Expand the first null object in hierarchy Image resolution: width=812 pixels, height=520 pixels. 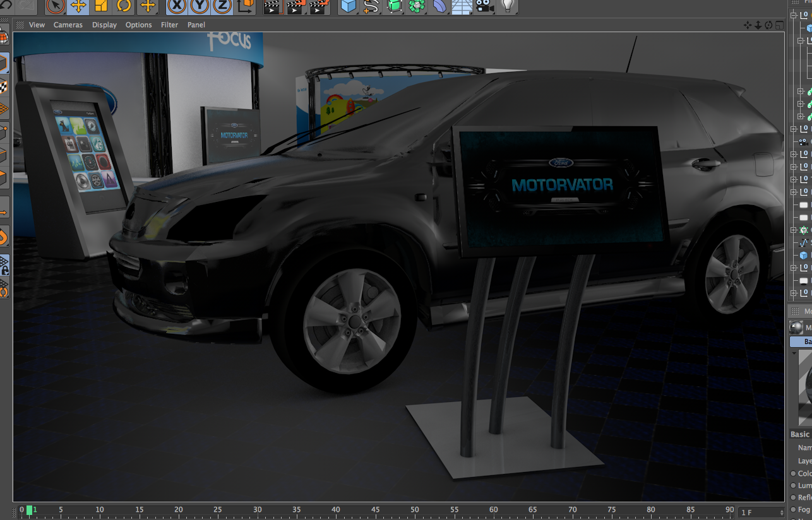[794, 129]
